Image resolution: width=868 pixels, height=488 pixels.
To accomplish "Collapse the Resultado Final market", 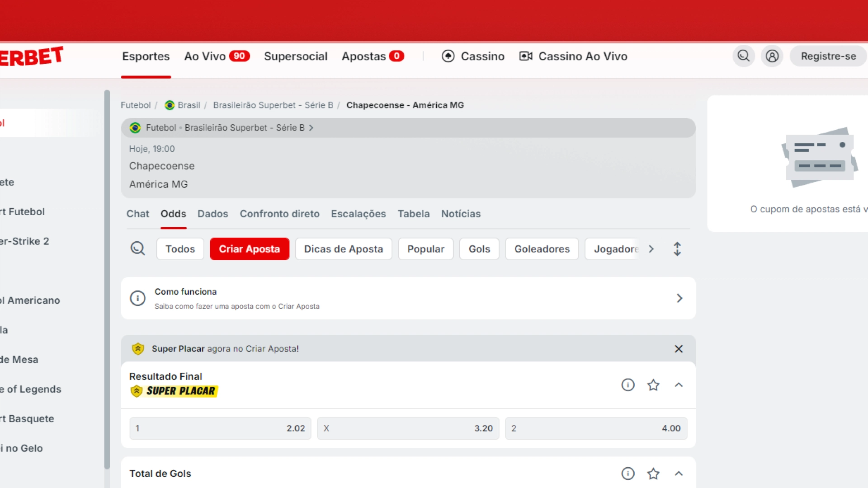I will pyautogui.click(x=679, y=385).
